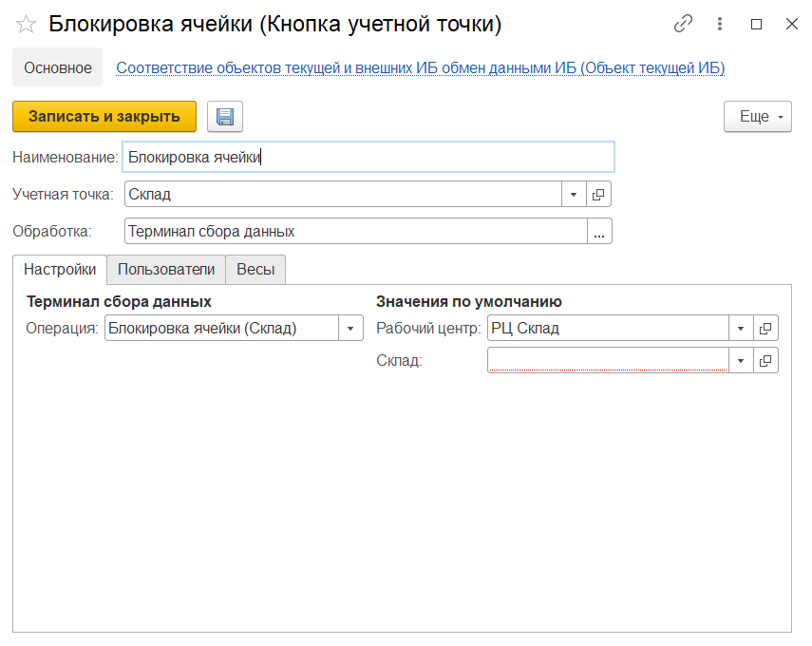Open the Склад default value record icon

point(765,361)
